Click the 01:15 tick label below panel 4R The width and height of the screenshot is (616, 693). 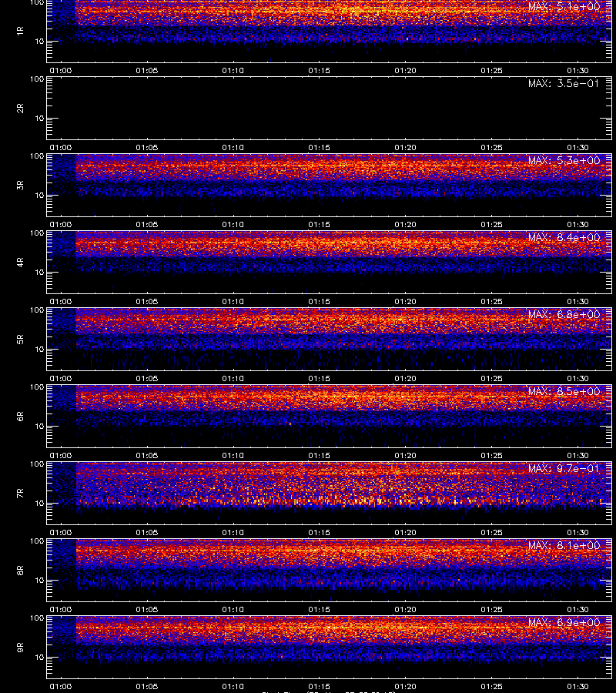[x=319, y=301]
